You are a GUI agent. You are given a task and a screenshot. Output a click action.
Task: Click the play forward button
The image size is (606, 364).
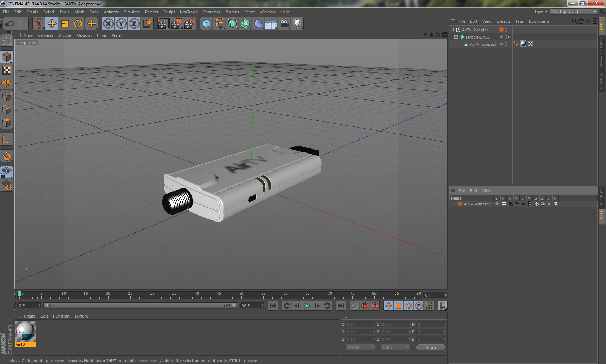click(307, 306)
